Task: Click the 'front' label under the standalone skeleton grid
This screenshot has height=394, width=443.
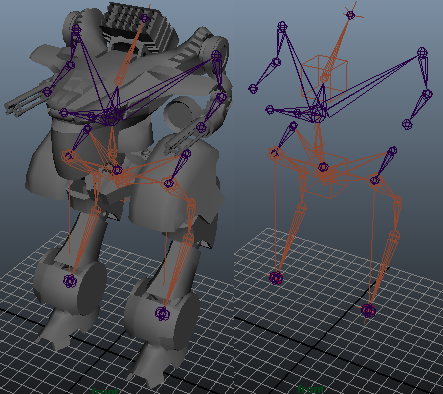Action: click(310, 389)
